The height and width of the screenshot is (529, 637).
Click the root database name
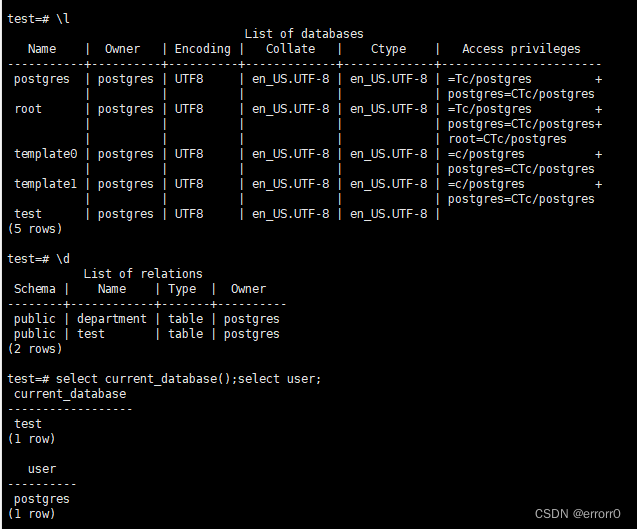(28, 109)
